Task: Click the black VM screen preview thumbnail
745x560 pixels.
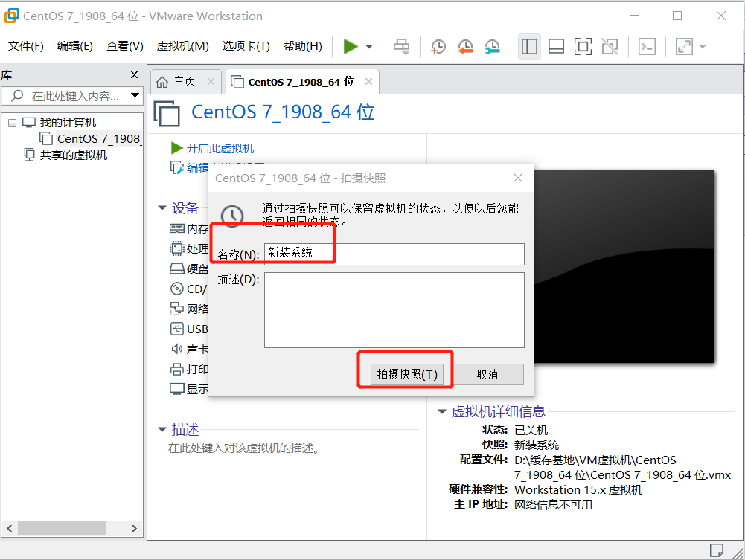Action: click(x=624, y=267)
